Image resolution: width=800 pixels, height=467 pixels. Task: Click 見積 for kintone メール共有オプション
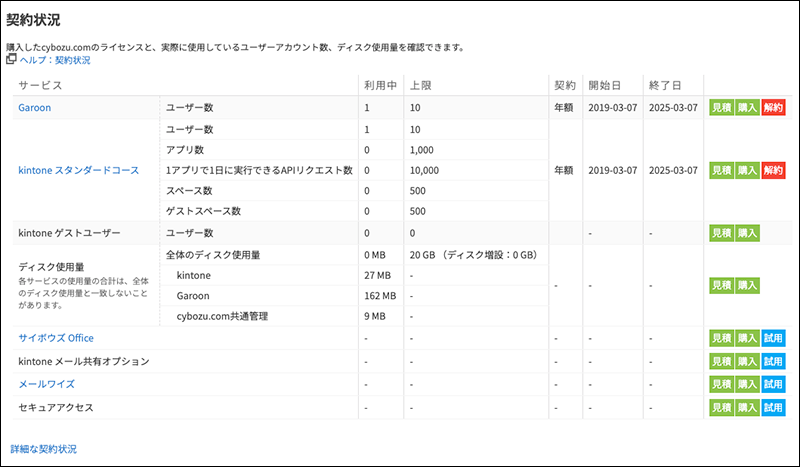click(x=721, y=361)
